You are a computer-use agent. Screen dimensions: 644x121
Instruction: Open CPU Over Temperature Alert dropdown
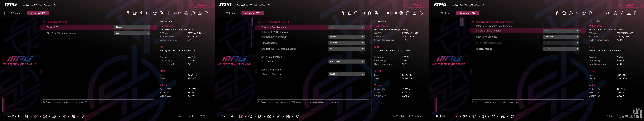coord(132,33)
